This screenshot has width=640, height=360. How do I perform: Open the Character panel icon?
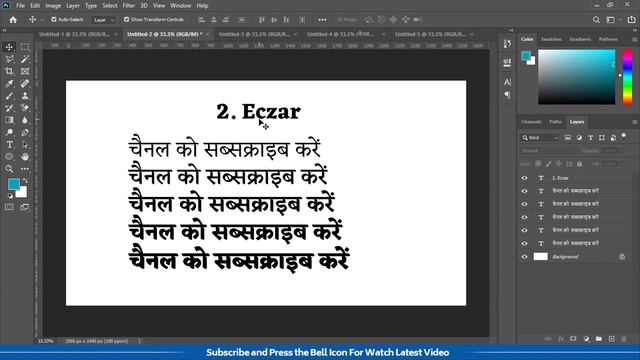507,82
